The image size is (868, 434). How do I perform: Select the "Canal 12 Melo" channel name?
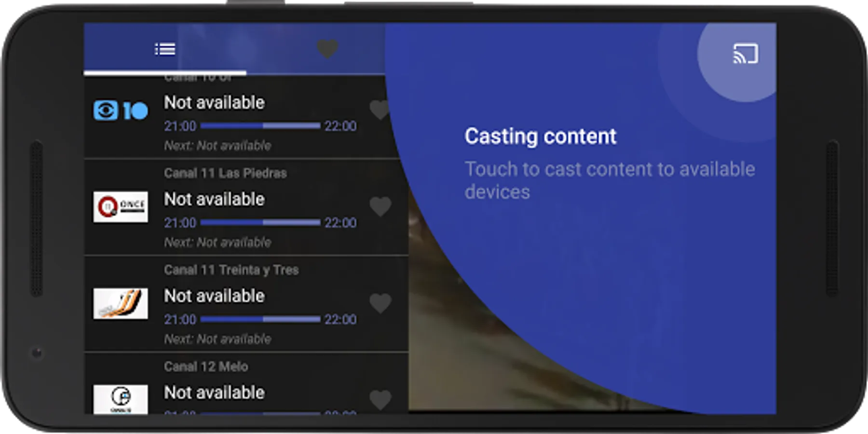click(206, 366)
